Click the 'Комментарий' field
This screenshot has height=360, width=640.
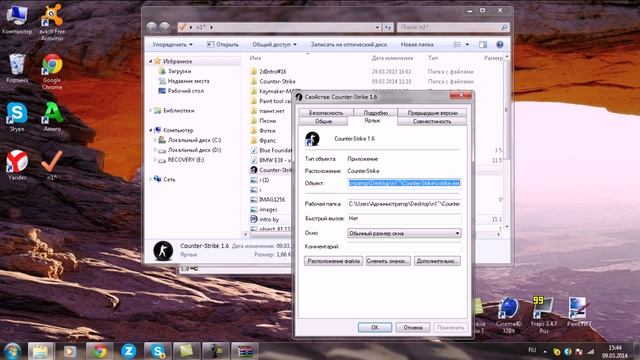tap(404, 247)
